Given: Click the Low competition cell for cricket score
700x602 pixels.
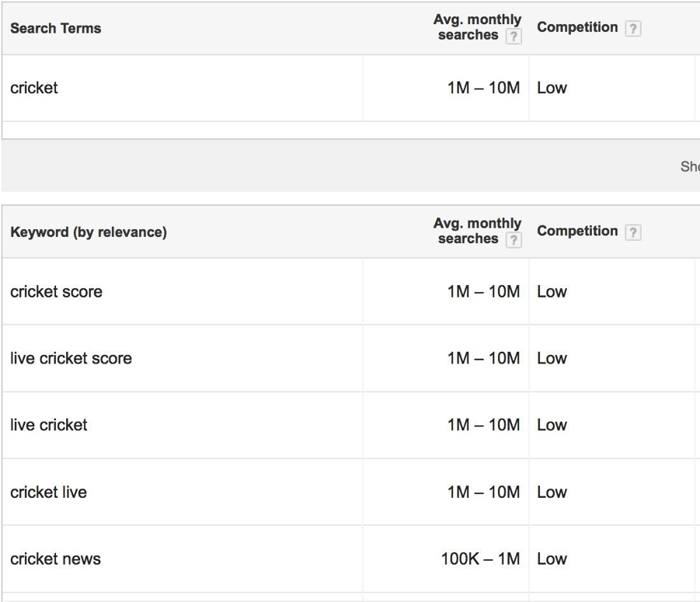Looking at the screenshot, I should [552, 291].
